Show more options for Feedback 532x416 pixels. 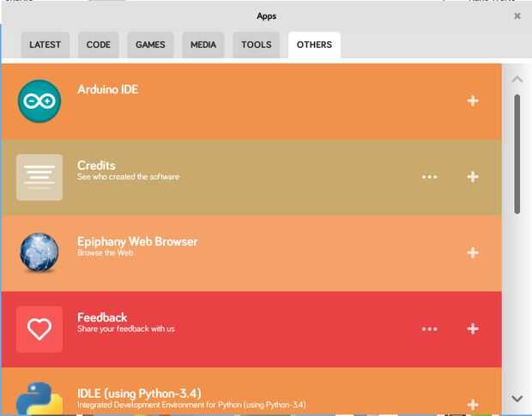430,329
